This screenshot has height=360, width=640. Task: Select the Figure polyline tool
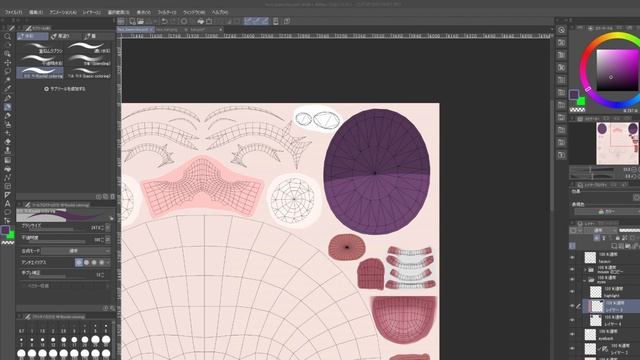click(x=7, y=178)
